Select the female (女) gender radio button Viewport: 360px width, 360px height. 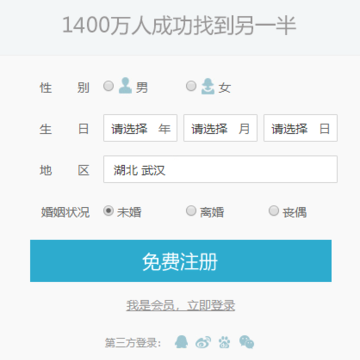[191, 86]
